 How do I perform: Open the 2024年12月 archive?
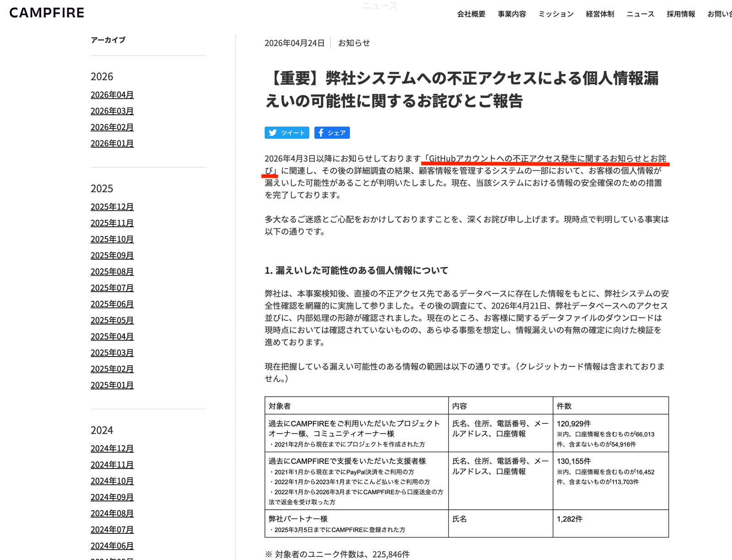tap(112, 448)
